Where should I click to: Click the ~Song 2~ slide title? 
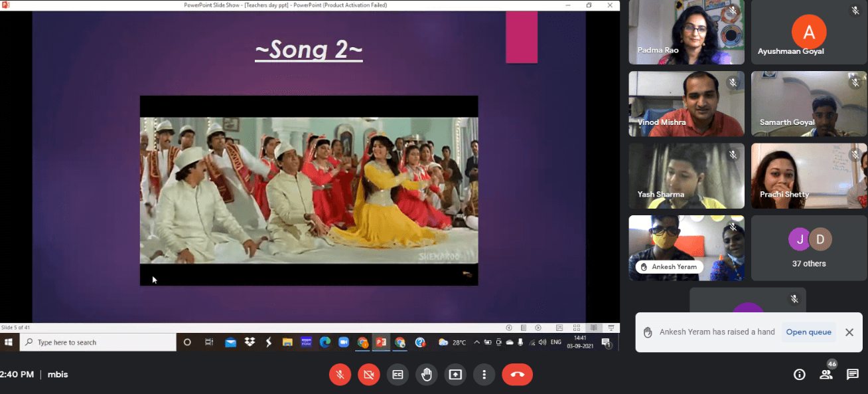(x=309, y=50)
